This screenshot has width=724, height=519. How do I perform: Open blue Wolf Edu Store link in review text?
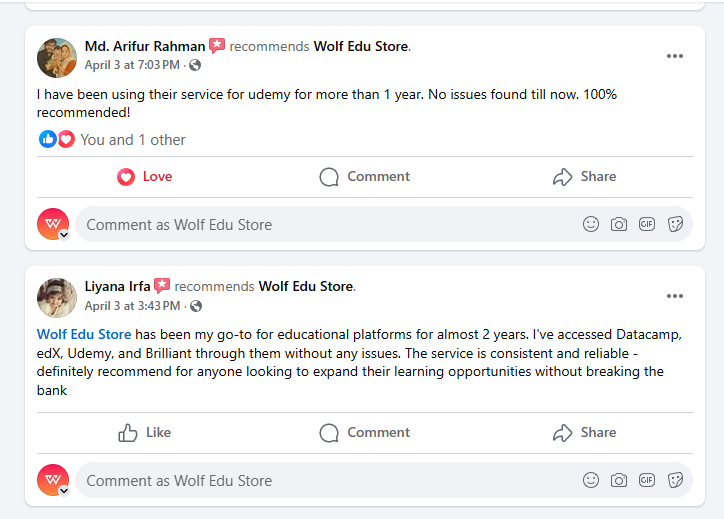(x=84, y=334)
